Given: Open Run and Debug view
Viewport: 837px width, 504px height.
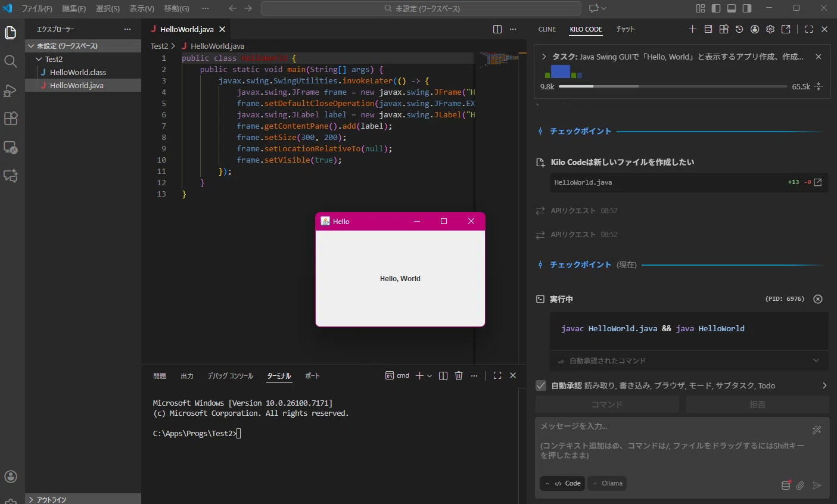Looking at the screenshot, I should pos(11,90).
